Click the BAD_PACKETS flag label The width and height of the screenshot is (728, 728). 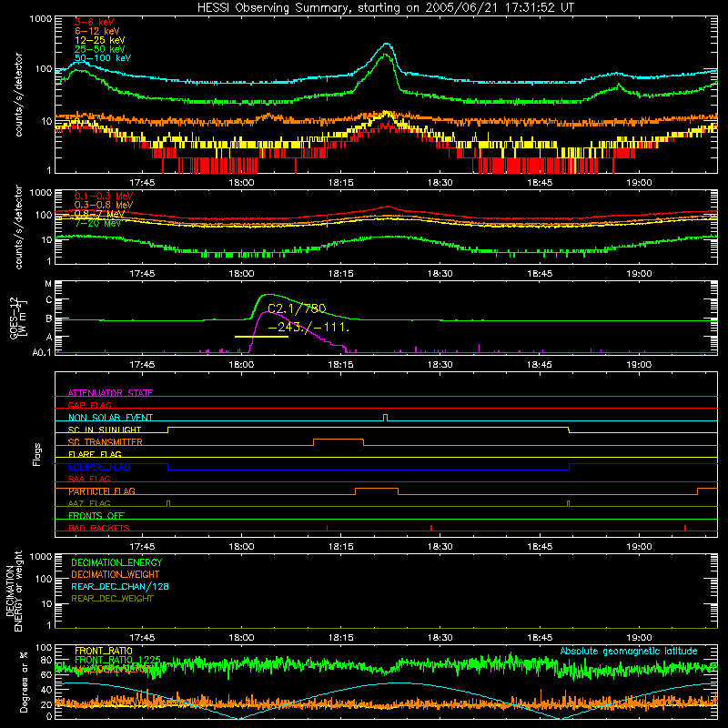pyautogui.click(x=99, y=528)
